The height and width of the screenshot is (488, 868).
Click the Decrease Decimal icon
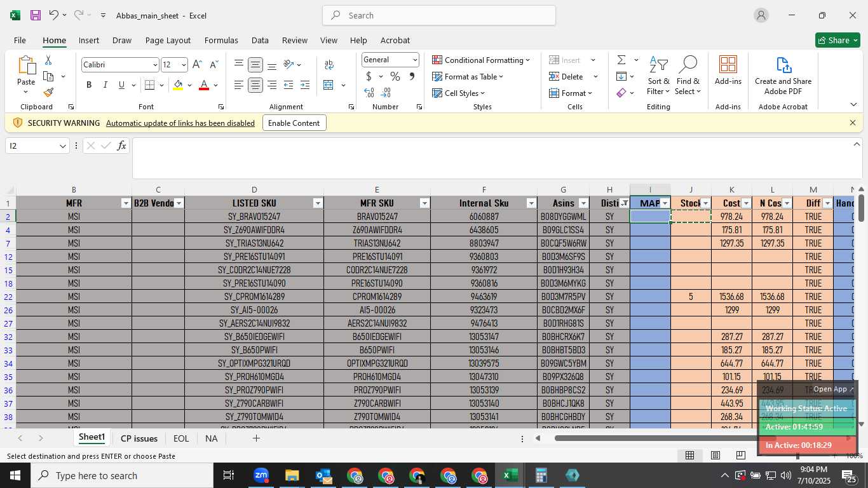386,93
